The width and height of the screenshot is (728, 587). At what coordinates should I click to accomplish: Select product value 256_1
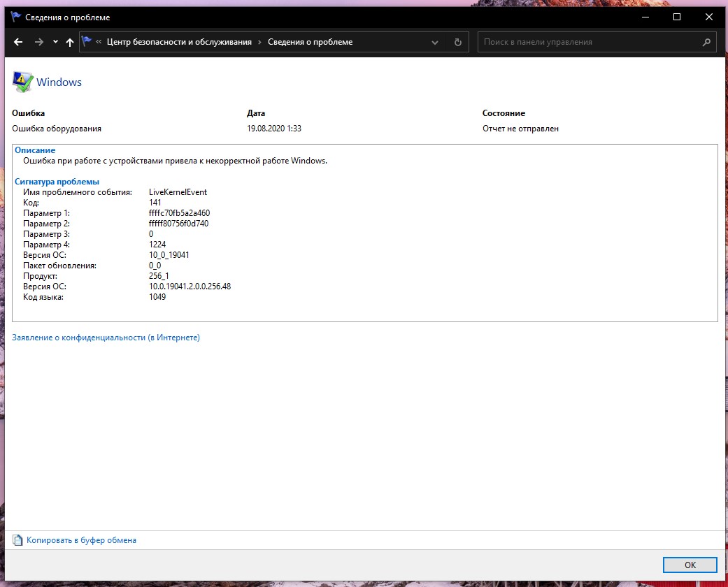click(159, 275)
